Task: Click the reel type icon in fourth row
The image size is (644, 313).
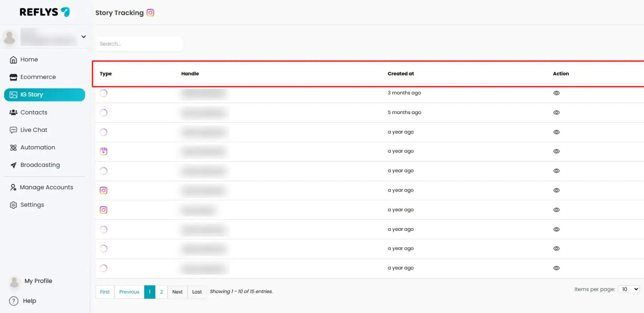Action: 103,151
